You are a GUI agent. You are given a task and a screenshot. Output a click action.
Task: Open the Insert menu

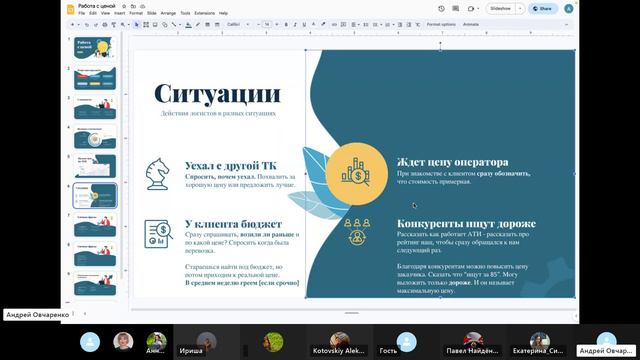click(120, 13)
